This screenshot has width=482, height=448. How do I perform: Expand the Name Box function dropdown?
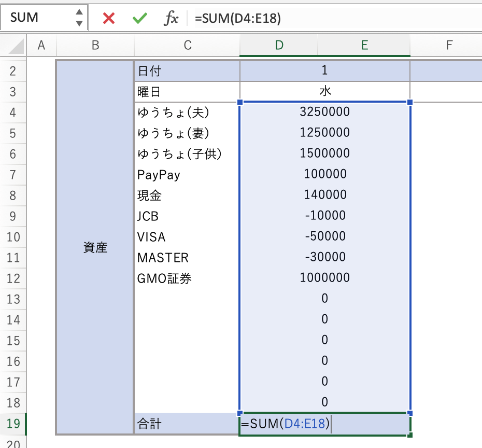79,18
